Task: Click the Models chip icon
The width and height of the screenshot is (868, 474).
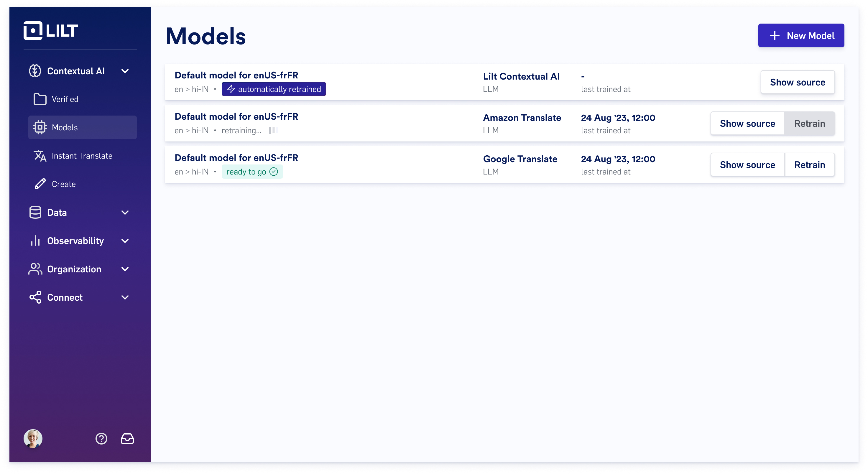Action: pos(40,127)
